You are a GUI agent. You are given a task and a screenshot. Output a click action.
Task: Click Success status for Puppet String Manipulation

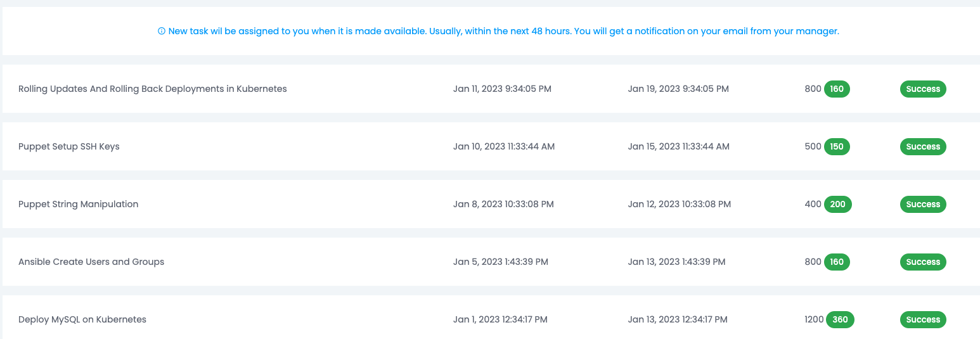[x=923, y=204]
